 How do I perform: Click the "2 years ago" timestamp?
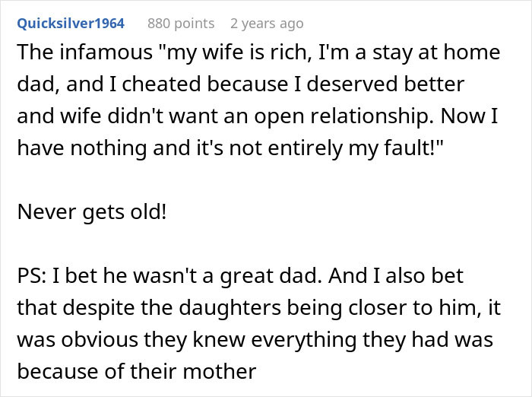(x=268, y=24)
